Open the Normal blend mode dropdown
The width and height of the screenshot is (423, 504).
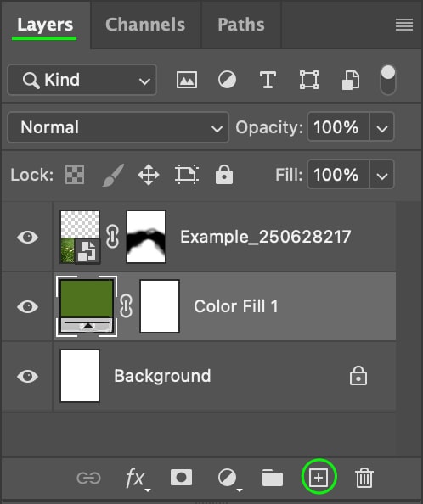coord(118,127)
